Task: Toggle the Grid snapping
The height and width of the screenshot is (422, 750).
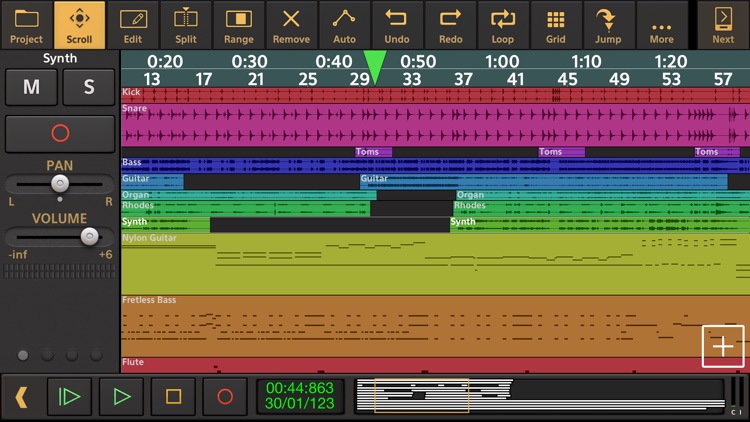Action: point(556,25)
